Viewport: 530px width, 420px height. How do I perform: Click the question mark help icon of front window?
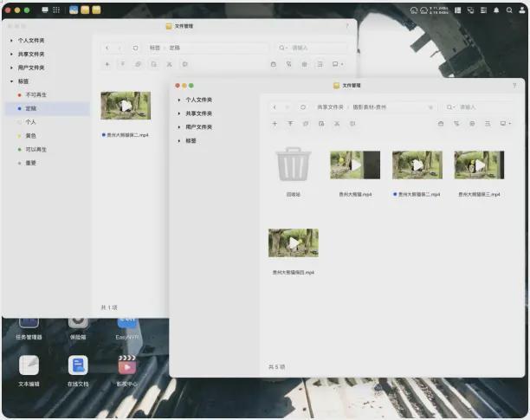tap(514, 86)
